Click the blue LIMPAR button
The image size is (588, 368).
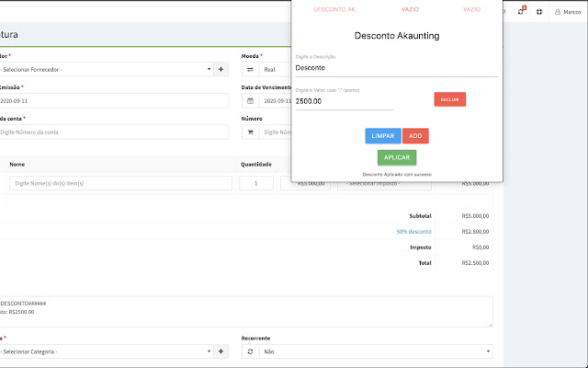[x=383, y=136]
